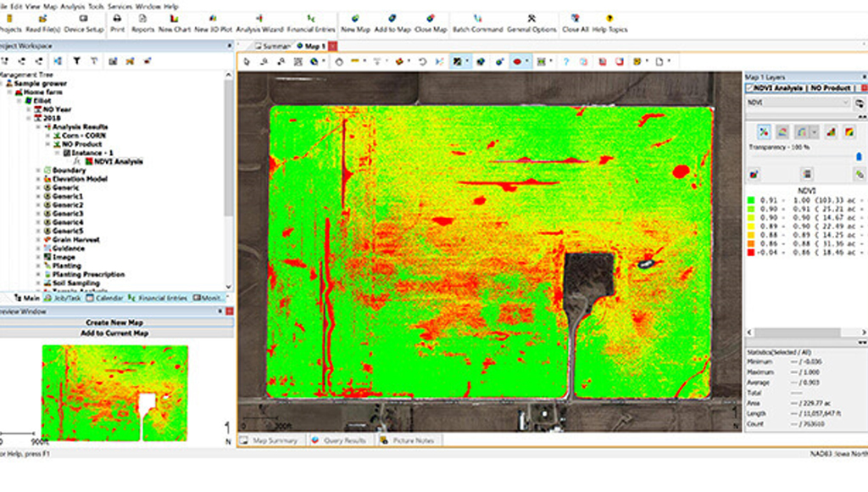Click the Transparency slider handle
Image resolution: width=868 pixels, height=492 pixels.
pyautogui.click(x=859, y=156)
